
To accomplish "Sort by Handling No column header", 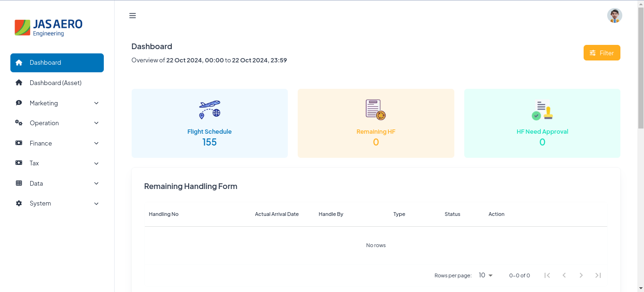I will (164, 214).
